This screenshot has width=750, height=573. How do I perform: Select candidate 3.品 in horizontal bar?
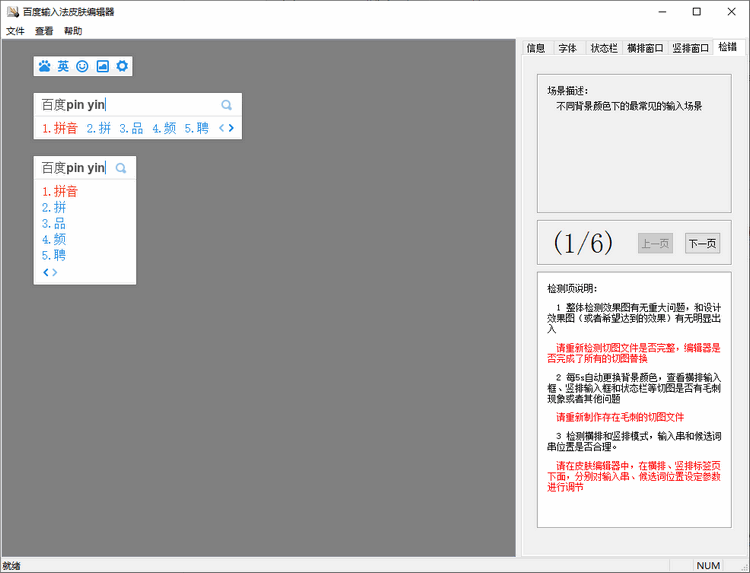pos(131,128)
